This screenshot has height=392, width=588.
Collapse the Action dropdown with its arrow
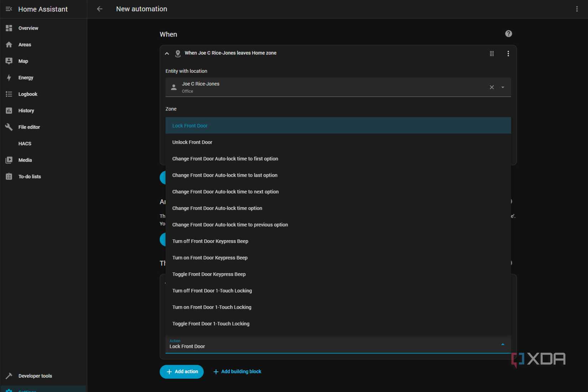coord(503,344)
